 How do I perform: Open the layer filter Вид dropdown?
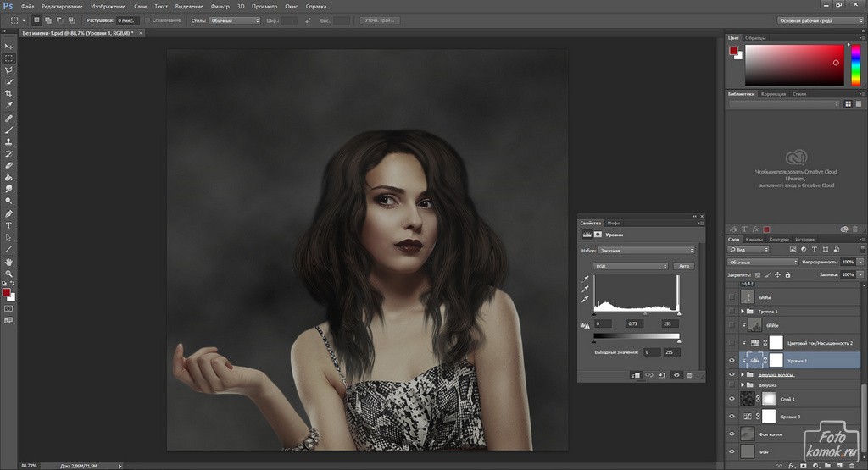[748, 249]
